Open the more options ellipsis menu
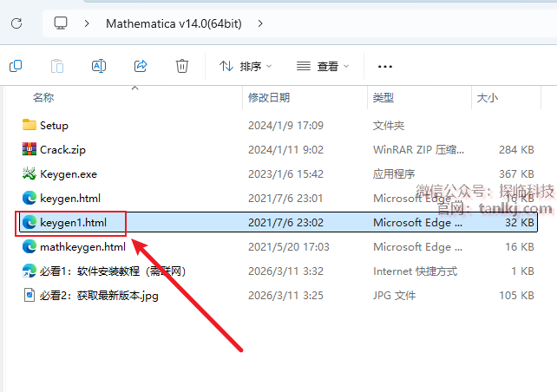 (x=385, y=67)
